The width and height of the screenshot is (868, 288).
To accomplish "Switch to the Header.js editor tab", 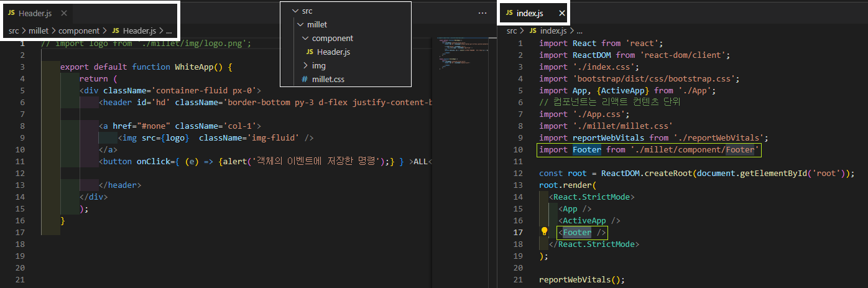I will [35, 13].
